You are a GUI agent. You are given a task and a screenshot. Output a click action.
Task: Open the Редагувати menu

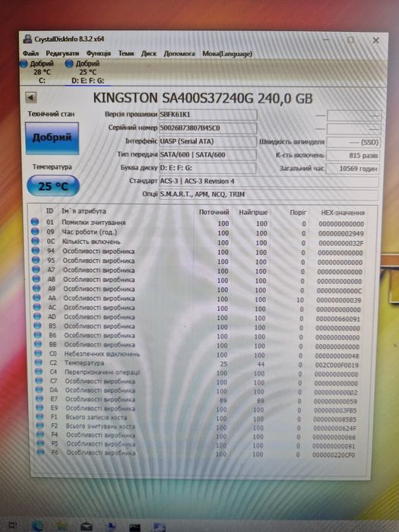tap(62, 54)
